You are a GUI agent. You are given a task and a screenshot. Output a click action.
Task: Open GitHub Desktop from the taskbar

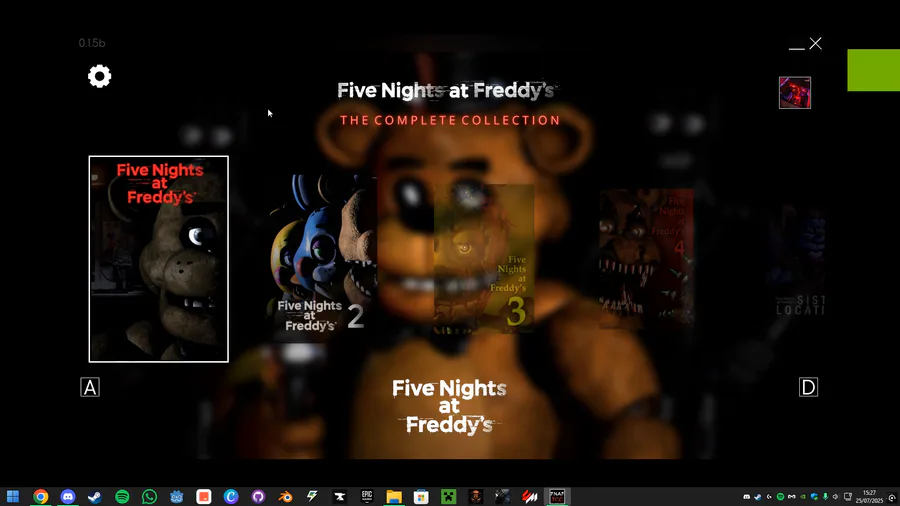[x=258, y=496]
